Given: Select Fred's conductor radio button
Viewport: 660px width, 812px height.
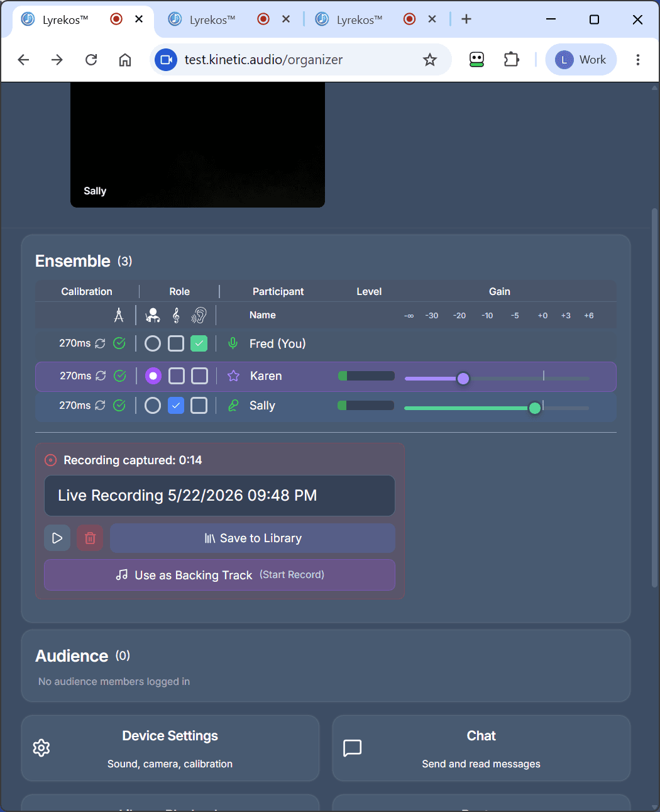Looking at the screenshot, I should coord(153,343).
